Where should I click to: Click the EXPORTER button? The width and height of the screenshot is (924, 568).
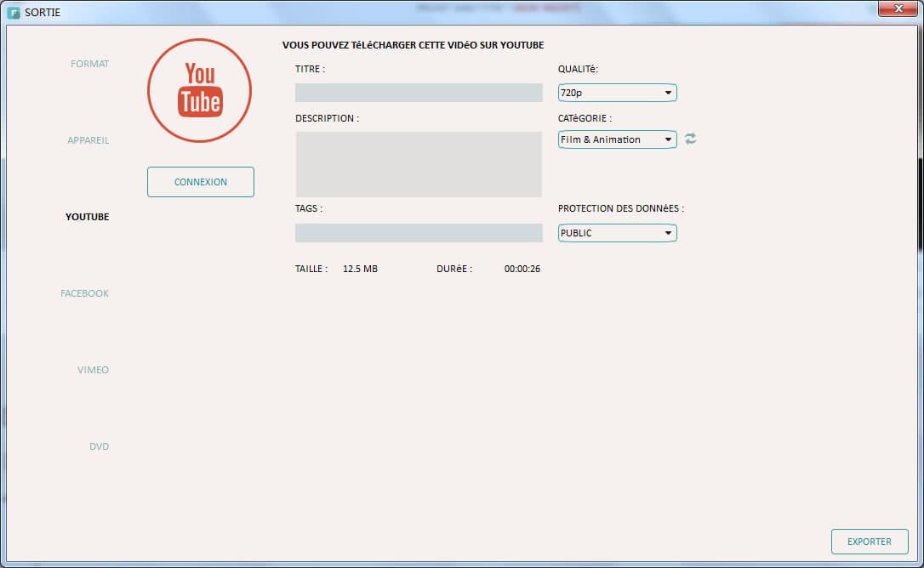coord(870,542)
